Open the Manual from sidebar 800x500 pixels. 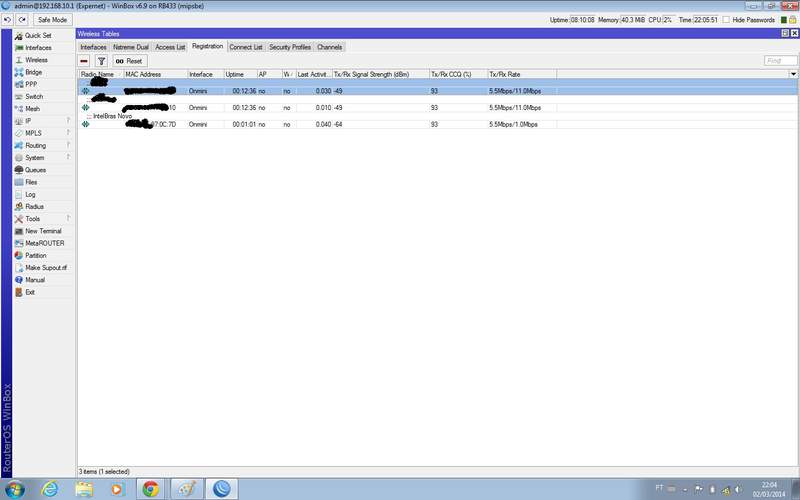click(x=35, y=280)
